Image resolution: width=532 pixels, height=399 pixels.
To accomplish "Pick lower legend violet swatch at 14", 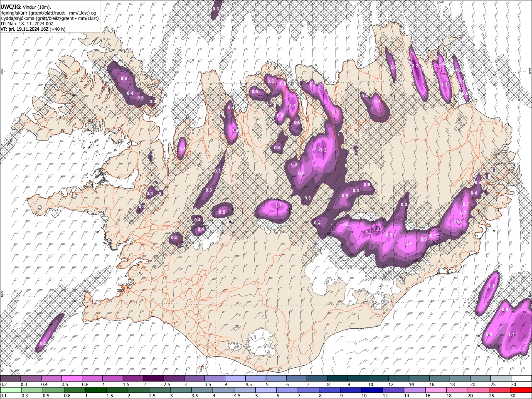I will coord(414,390).
